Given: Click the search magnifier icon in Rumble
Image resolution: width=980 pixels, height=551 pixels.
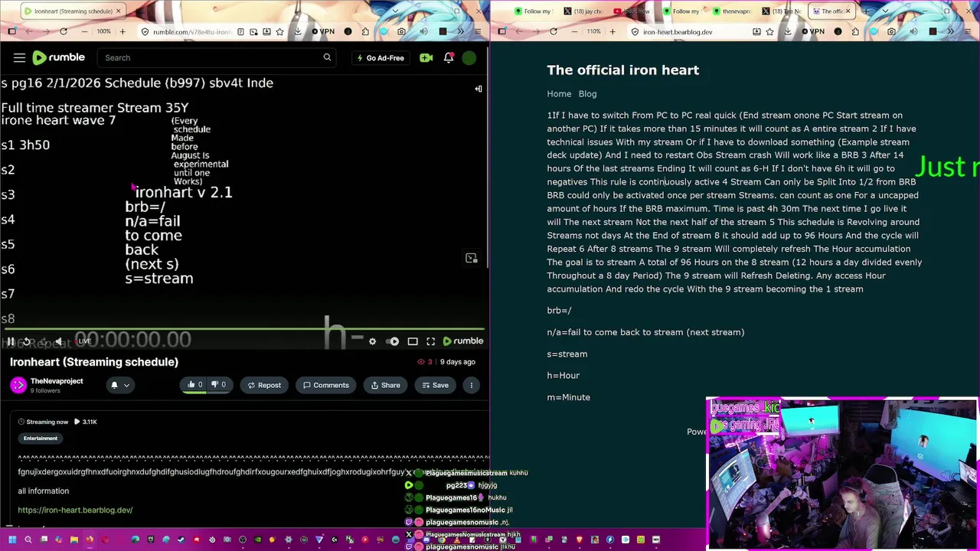Looking at the screenshot, I should pyautogui.click(x=327, y=57).
